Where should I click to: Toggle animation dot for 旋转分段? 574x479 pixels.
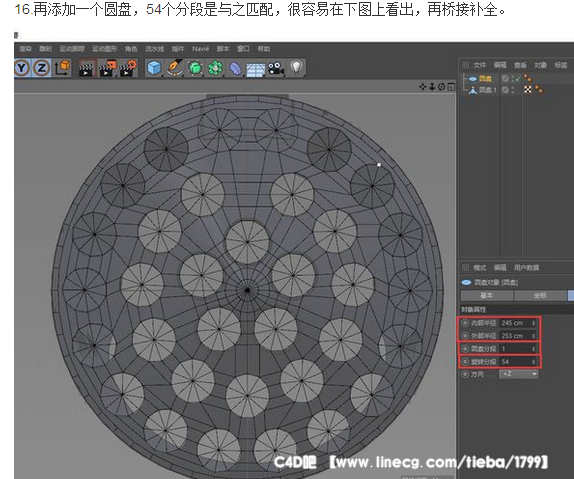click(465, 362)
